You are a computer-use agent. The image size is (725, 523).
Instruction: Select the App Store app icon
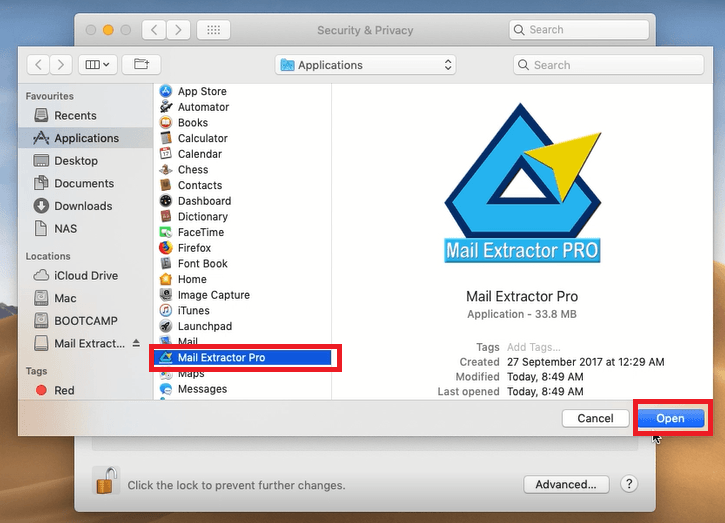pyautogui.click(x=166, y=91)
